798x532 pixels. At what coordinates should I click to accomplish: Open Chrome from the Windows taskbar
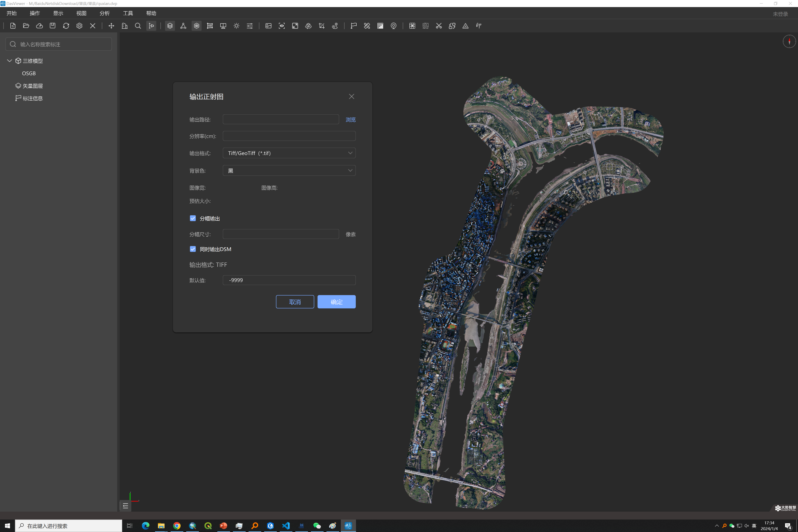(x=177, y=526)
